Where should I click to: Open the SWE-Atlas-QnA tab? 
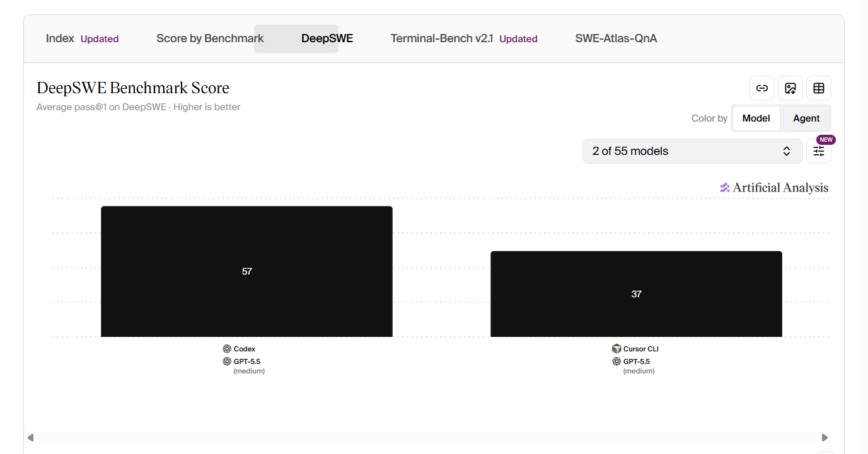click(x=616, y=38)
